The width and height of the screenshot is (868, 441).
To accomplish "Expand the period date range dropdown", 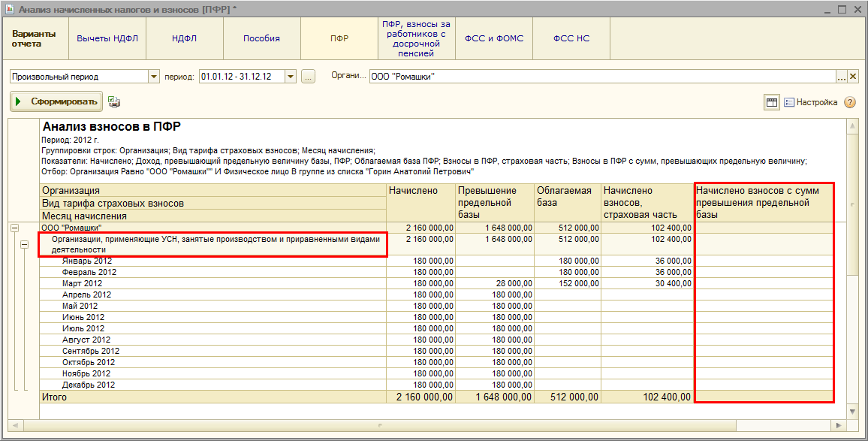I will [291, 77].
